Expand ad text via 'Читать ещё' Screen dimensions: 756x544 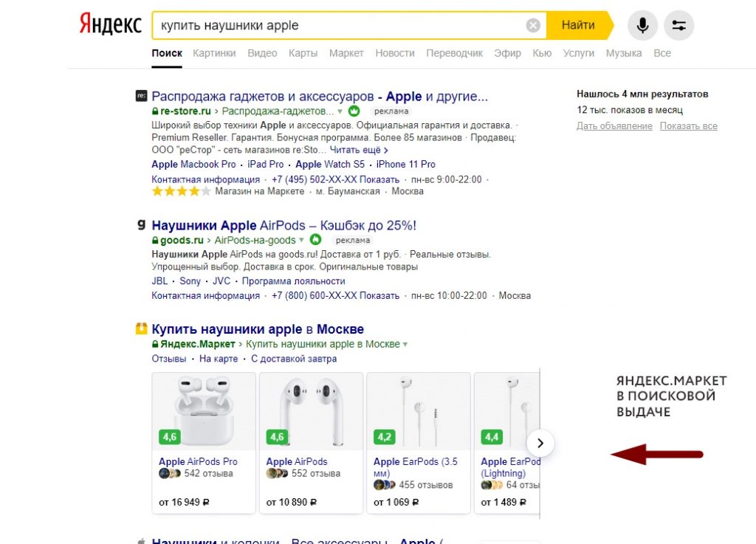(359, 150)
